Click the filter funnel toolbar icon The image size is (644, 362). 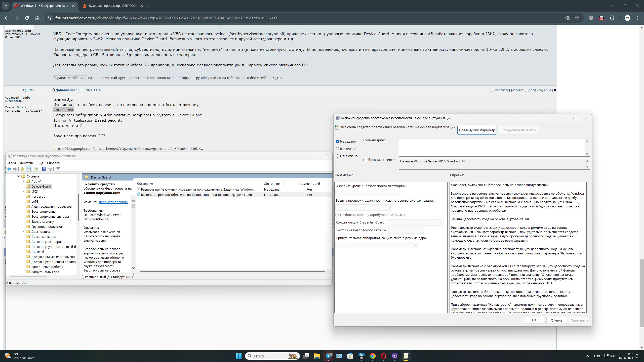click(58, 169)
